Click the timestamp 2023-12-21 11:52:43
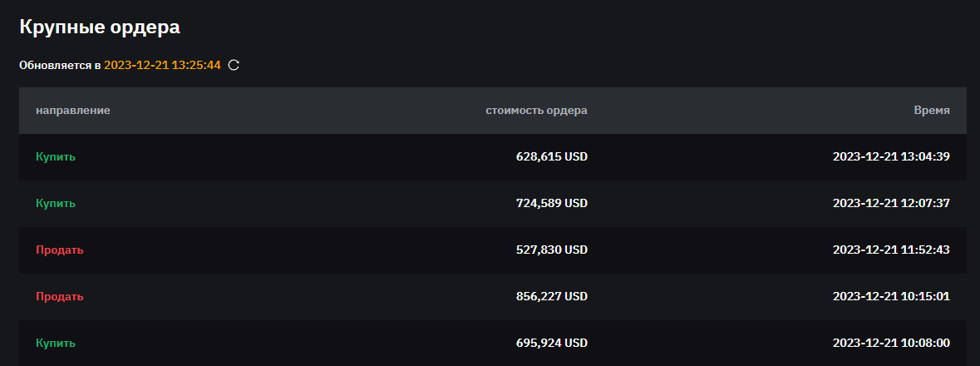 coord(891,250)
